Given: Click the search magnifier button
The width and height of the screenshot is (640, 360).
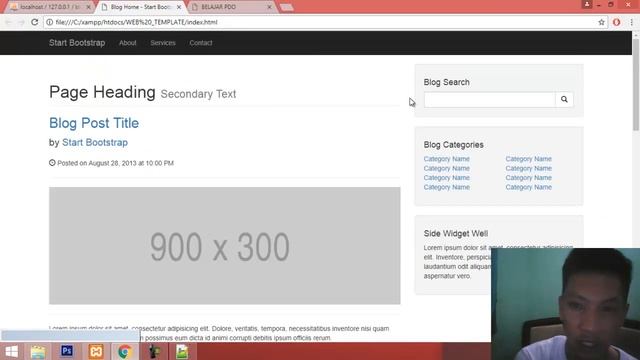Looking at the screenshot, I should coord(564,99).
